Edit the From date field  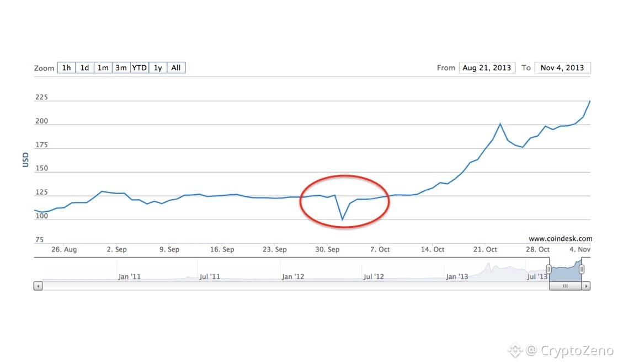(x=487, y=68)
